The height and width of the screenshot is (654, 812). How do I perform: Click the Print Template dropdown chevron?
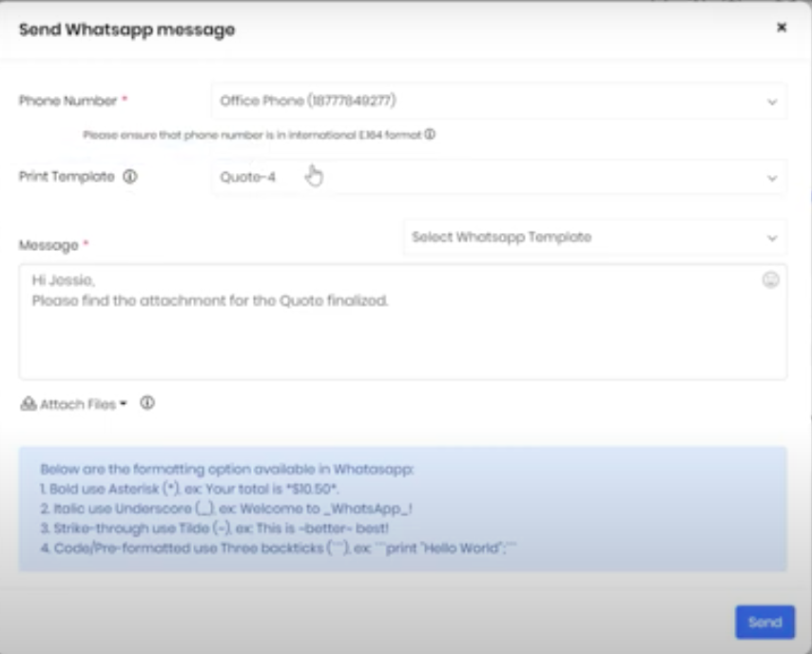pos(772,179)
